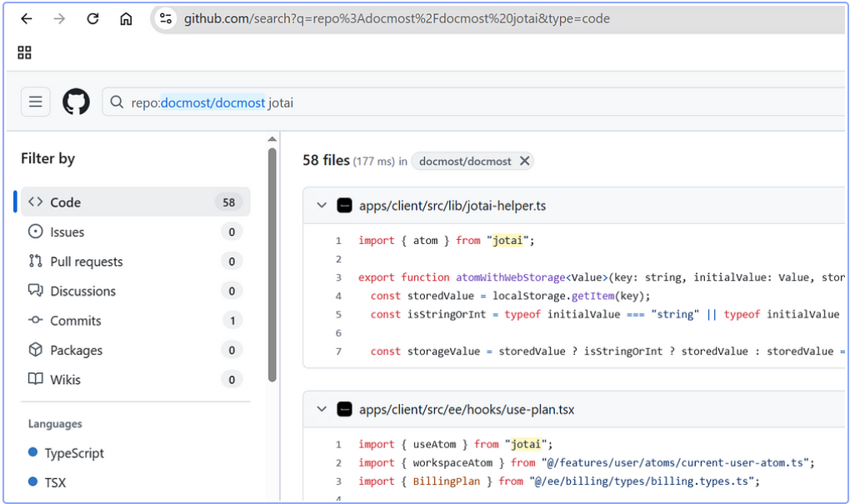Click the sidebar scrollbar up arrow
Image resolution: width=850 pixels, height=504 pixels.
[272, 140]
